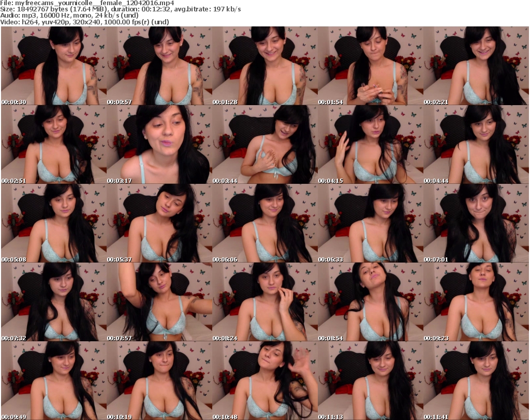Select the thumbnail stamped 00:00:30
The height and width of the screenshot is (420, 530).
click(54, 66)
